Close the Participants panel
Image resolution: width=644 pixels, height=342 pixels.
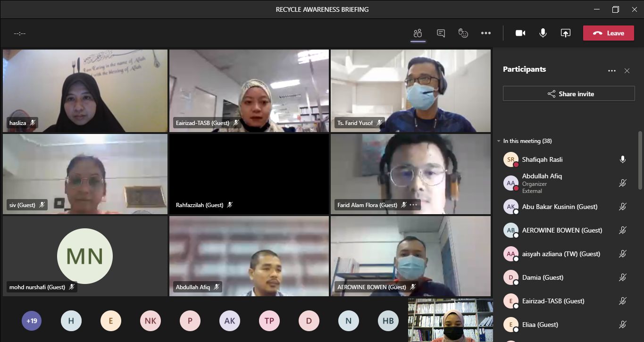click(x=627, y=71)
